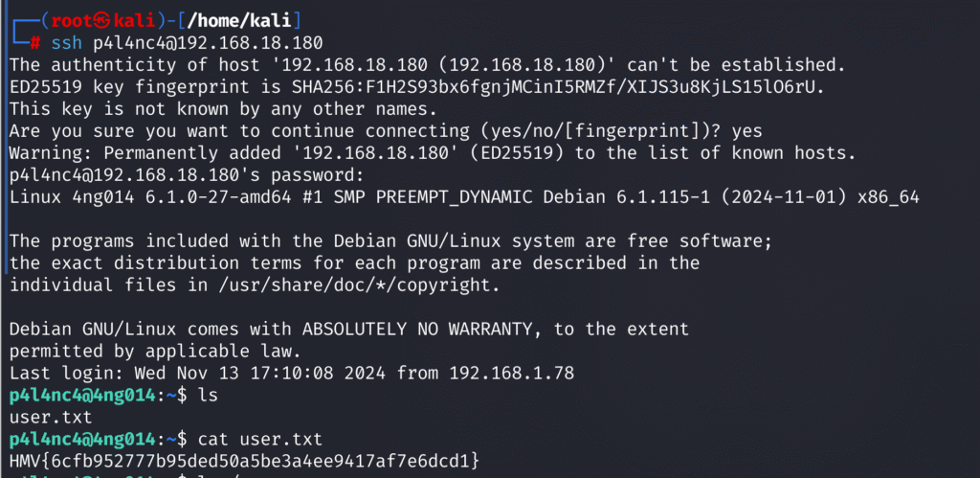Click the typed 'yes' confirmation answer
The image size is (980, 478).
pyautogui.click(x=746, y=131)
